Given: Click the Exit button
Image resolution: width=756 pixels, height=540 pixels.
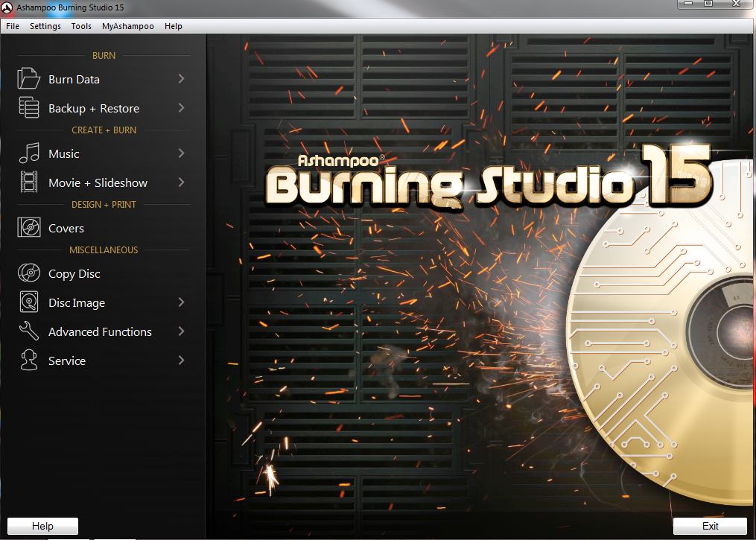Looking at the screenshot, I should click(710, 526).
